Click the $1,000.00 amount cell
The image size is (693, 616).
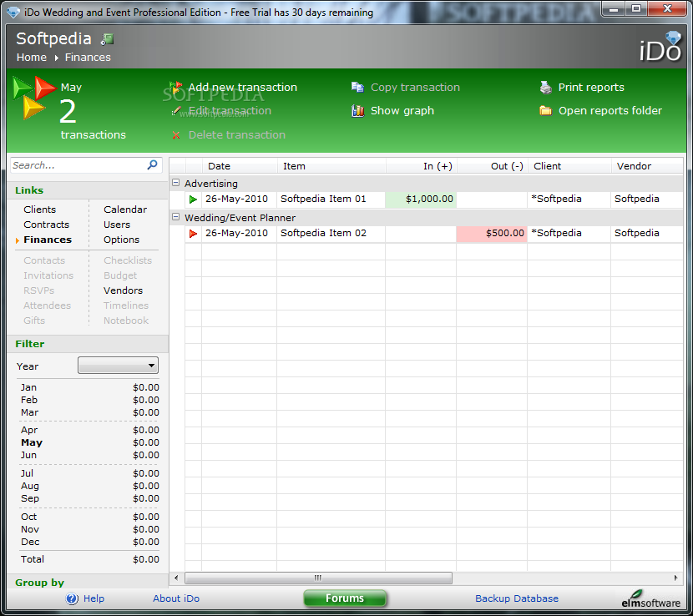(421, 199)
